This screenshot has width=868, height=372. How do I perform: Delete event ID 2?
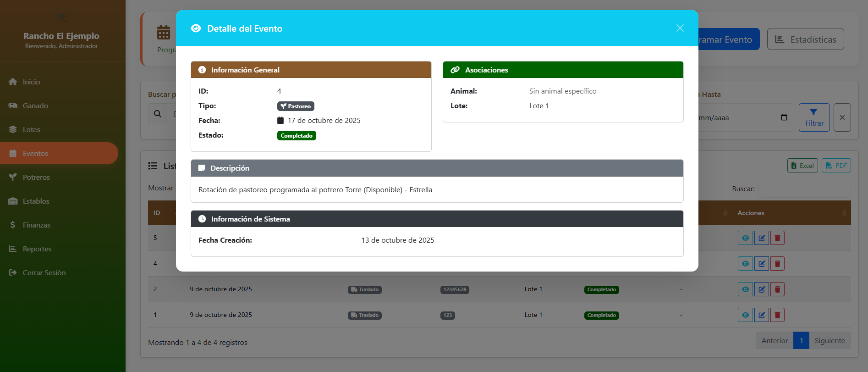777,289
